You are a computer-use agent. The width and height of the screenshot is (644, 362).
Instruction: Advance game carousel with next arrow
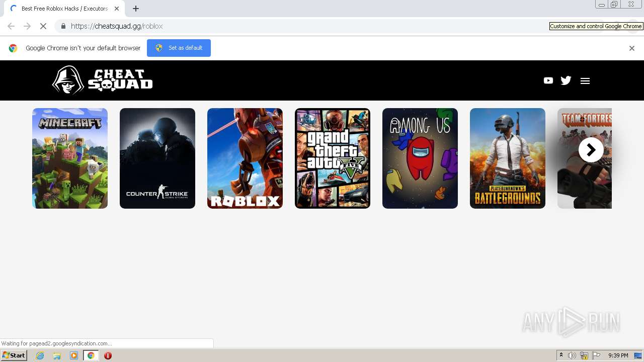click(x=591, y=150)
